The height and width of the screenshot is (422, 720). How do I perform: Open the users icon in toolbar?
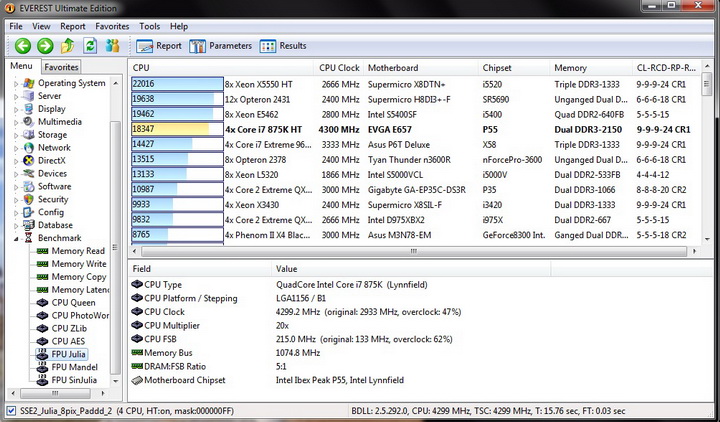[112, 45]
